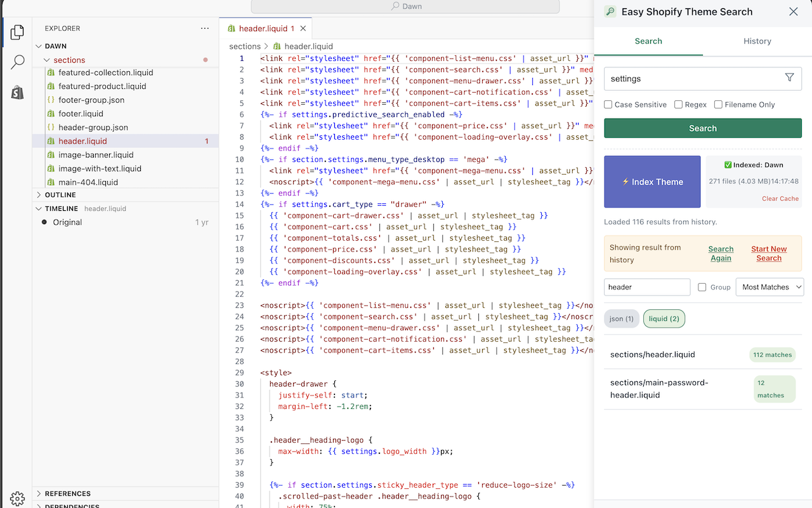The height and width of the screenshot is (508, 812).
Task: Close the Easy Shopify Theme Search panel
Action: pos(793,11)
